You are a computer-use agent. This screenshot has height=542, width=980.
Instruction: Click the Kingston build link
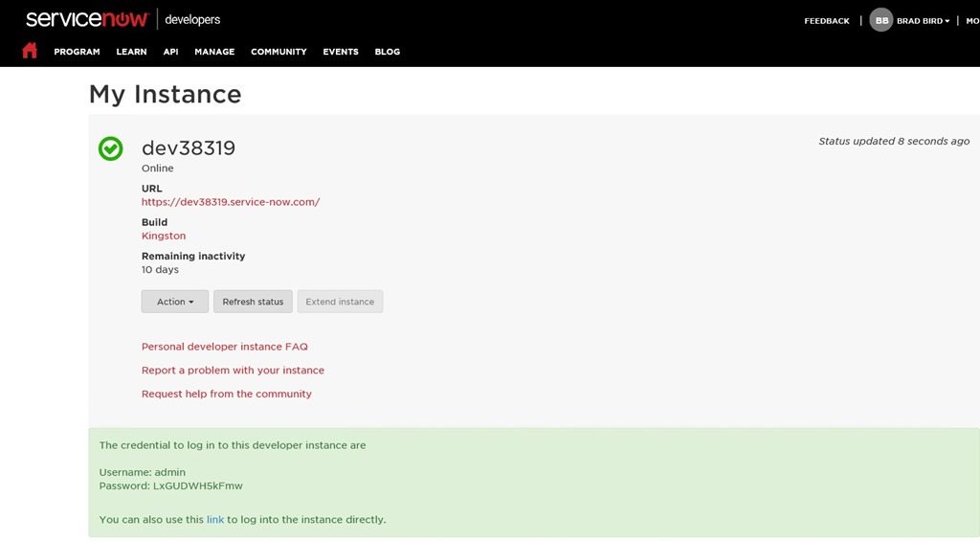pyautogui.click(x=164, y=236)
